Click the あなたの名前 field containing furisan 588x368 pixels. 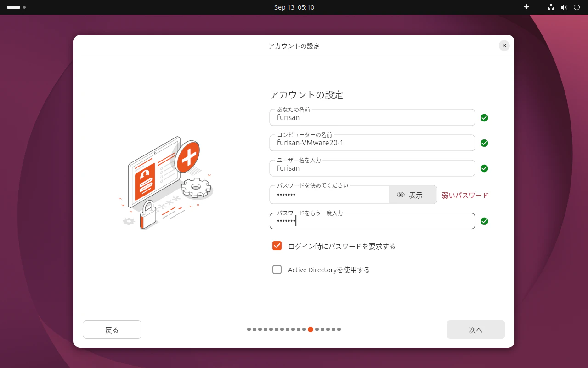372,117
